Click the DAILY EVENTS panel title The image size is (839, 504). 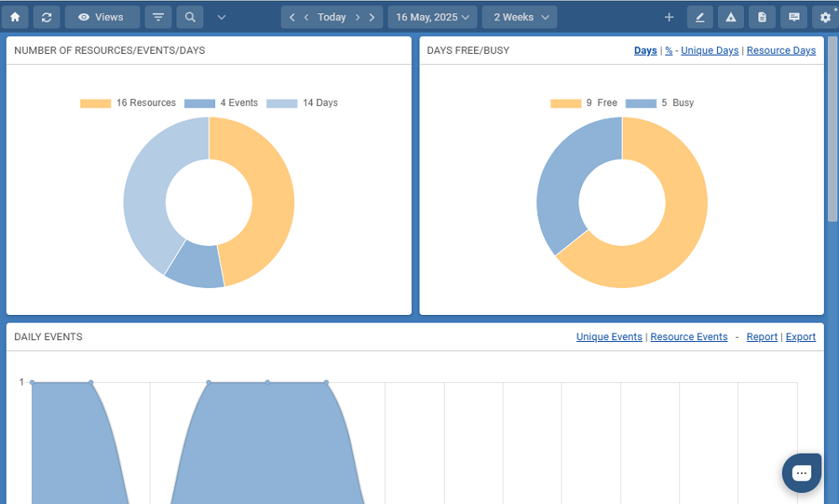pos(48,337)
